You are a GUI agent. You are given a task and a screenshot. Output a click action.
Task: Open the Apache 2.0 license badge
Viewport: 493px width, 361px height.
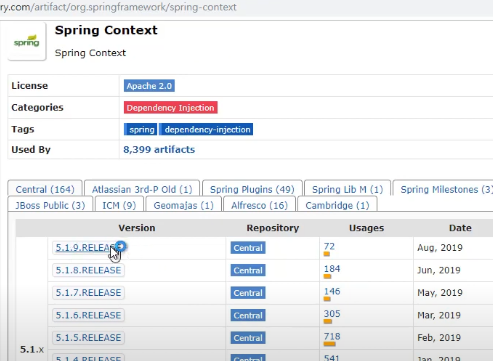(x=149, y=86)
